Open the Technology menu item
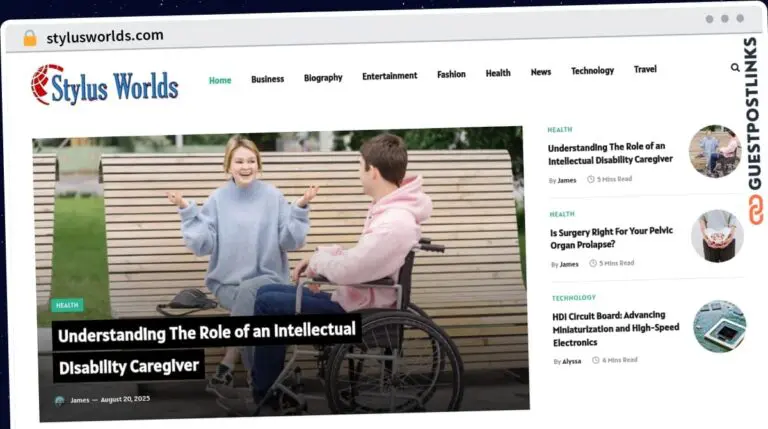The width and height of the screenshot is (768, 429). tap(592, 71)
